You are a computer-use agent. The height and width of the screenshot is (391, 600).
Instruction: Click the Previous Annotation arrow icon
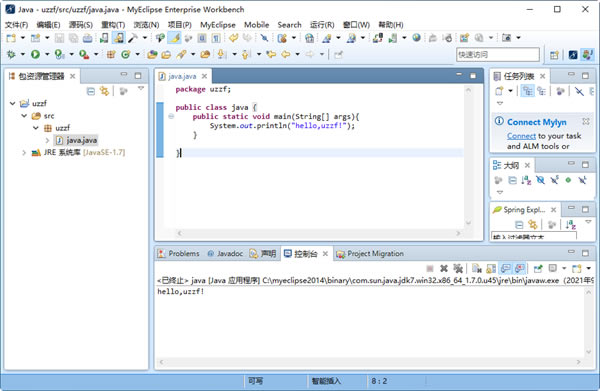click(x=245, y=55)
